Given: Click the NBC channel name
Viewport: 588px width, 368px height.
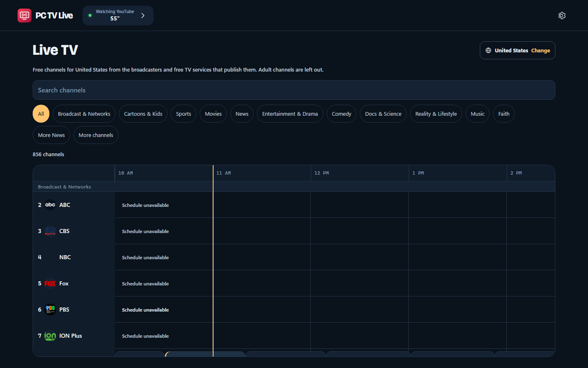Looking at the screenshot, I should [x=65, y=257].
